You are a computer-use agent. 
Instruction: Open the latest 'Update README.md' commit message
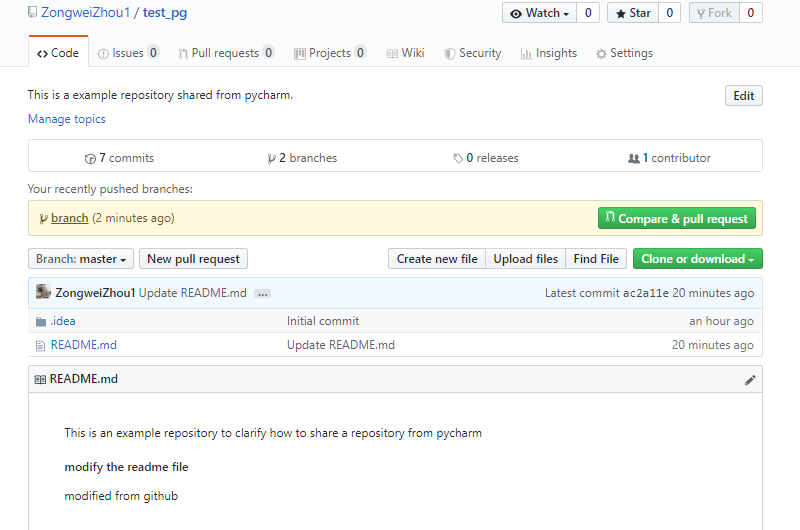point(192,293)
